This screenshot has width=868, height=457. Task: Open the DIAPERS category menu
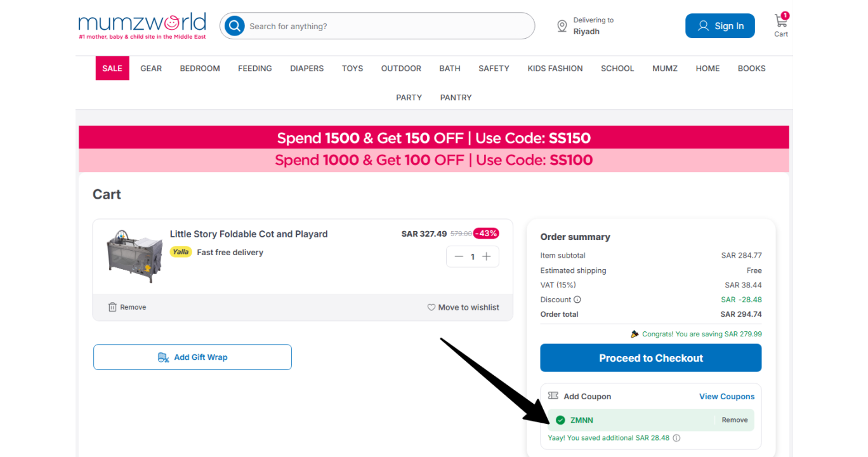[x=307, y=69]
